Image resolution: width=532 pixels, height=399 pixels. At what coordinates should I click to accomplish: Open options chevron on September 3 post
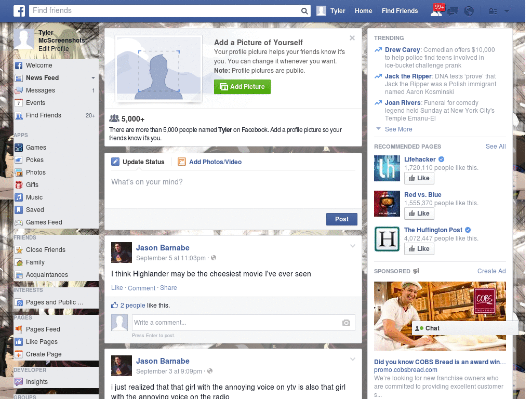(x=353, y=359)
